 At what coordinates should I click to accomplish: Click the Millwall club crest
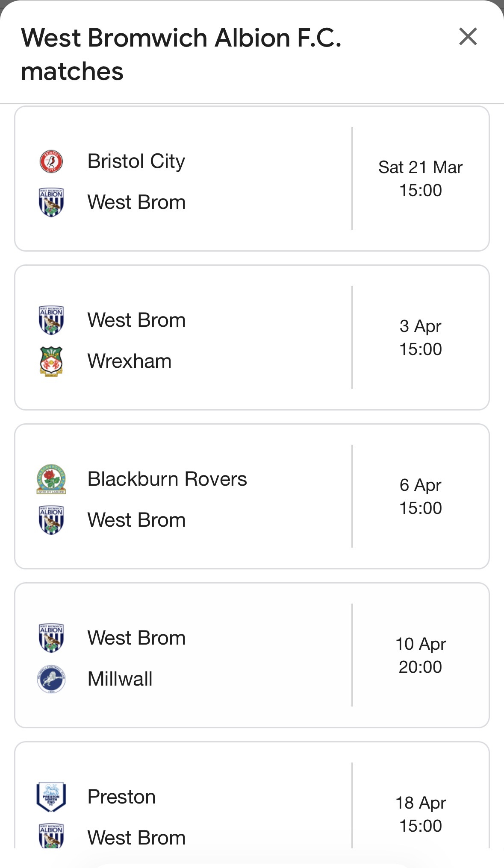pyautogui.click(x=51, y=679)
